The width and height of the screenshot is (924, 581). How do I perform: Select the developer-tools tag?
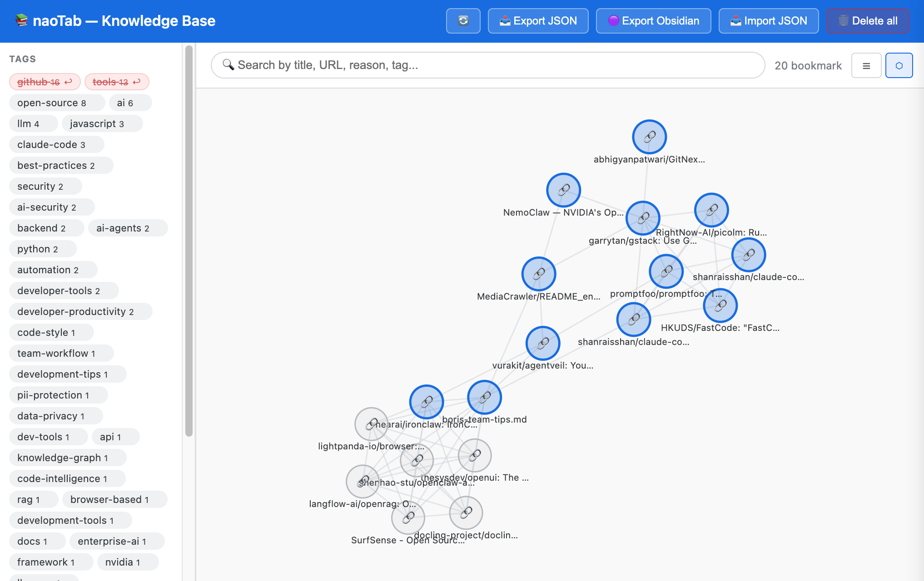(x=64, y=290)
